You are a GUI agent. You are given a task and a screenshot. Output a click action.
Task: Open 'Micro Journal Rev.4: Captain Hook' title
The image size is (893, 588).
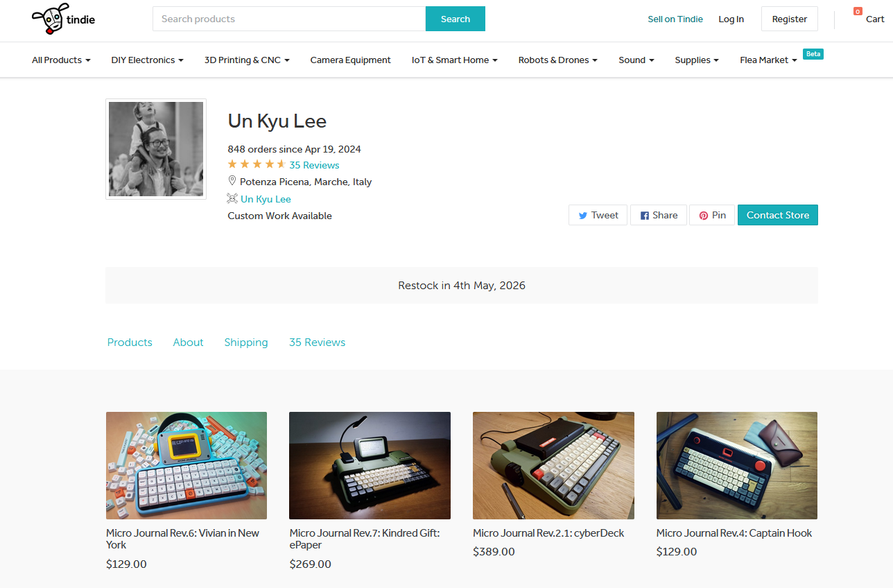coord(734,533)
